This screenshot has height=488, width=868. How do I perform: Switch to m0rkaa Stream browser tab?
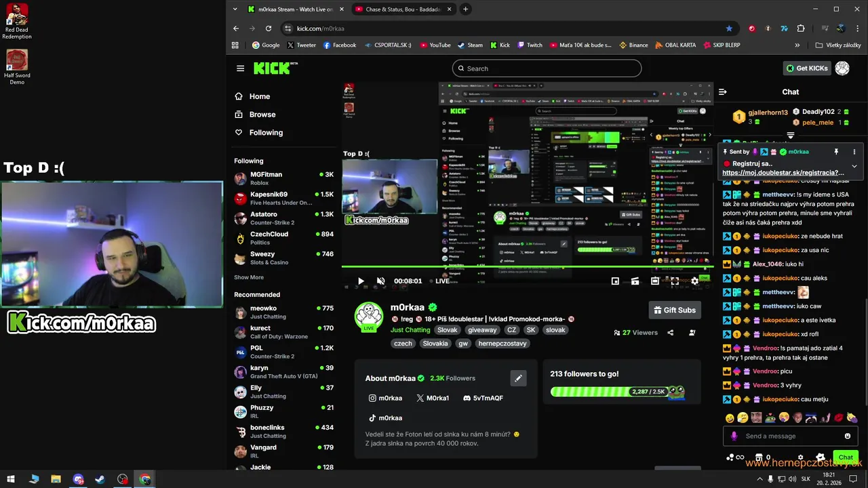coord(296,9)
